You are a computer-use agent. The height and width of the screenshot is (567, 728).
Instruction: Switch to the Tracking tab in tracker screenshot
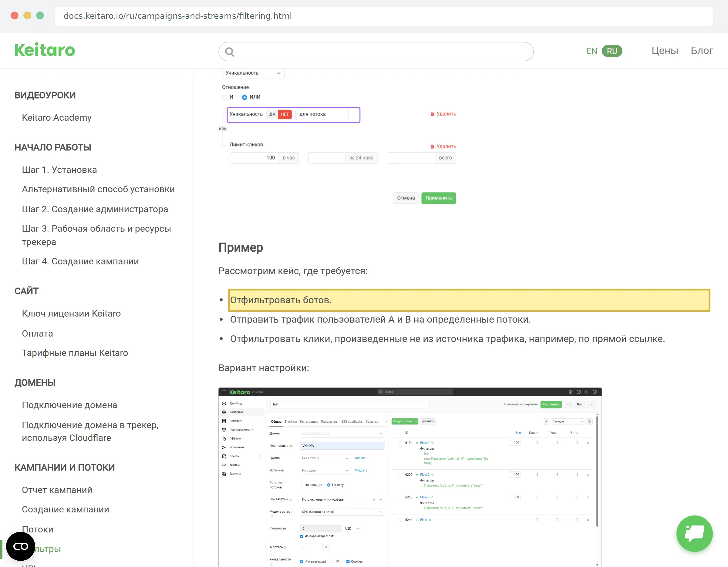[290, 421]
